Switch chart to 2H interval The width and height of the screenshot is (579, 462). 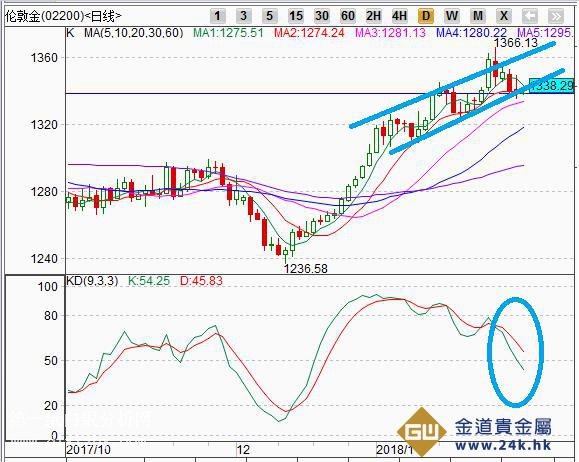point(373,16)
